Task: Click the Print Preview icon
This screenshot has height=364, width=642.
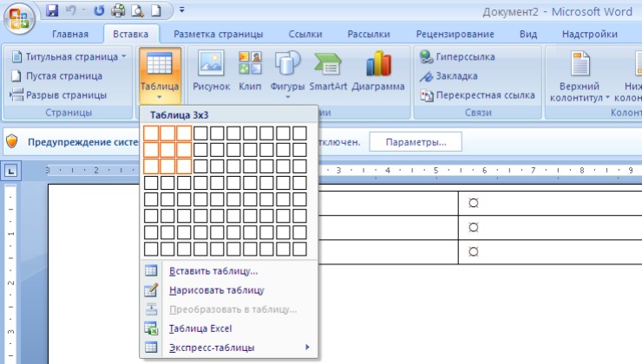Action: pyautogui.click(x=135, y=11)
